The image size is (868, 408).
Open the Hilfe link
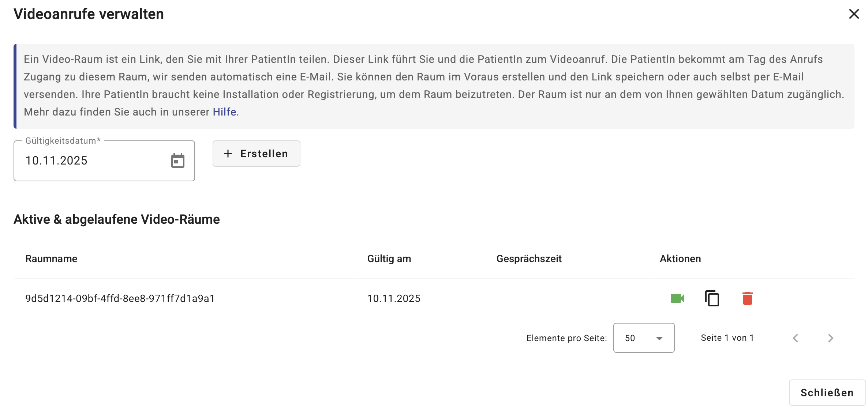pos(224,112)
